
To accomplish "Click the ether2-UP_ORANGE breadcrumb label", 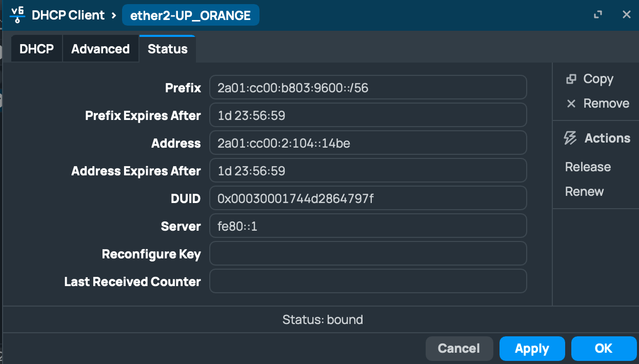I will [190, 15].
